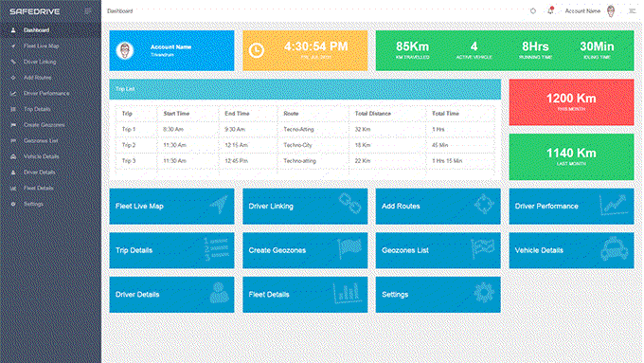Click the Trip 1 row in table
644x363 pixels.
click(305, 129)
